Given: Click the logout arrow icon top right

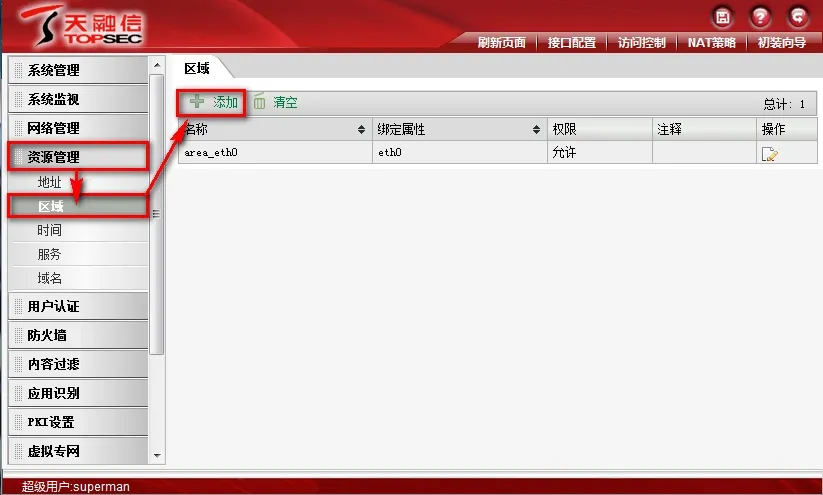Looking at the screenshot, I should (798, 18).
